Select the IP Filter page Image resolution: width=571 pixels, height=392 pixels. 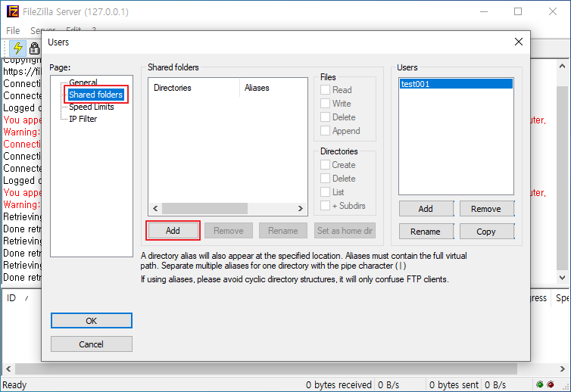pos(83,119)
